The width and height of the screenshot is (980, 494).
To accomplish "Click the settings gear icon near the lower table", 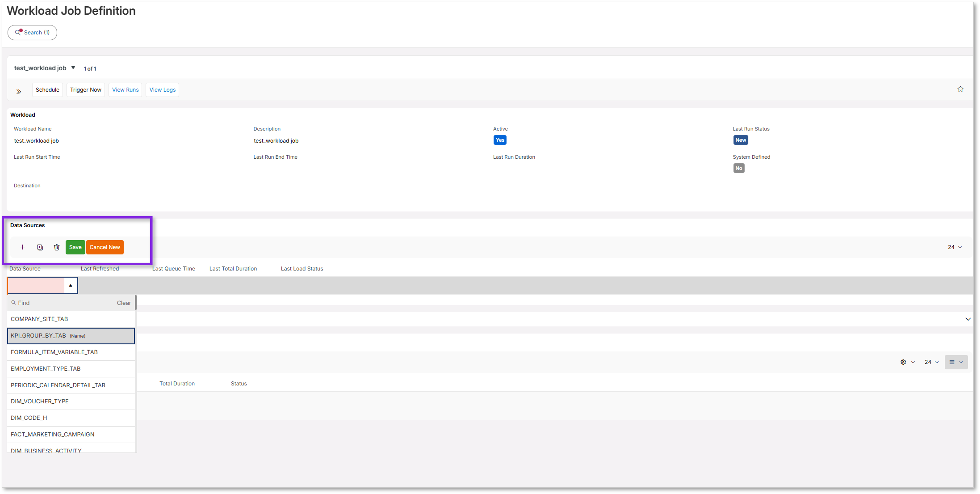I will [x=903, y=362].
